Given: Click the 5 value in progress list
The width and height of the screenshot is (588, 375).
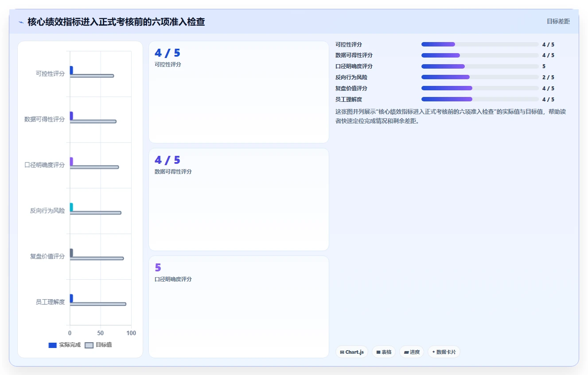Looking at the screenshot, I should tap(544, 66).
